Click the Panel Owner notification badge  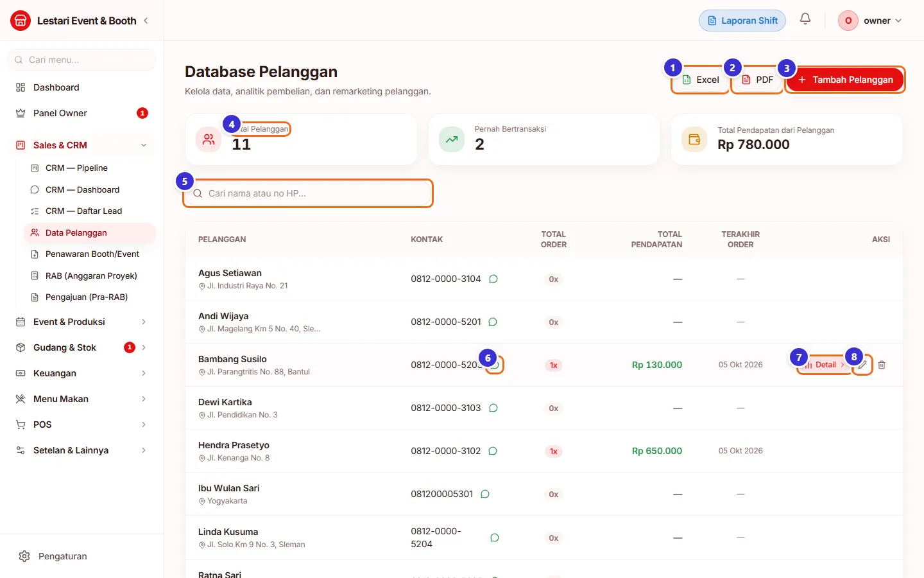click(142, 113)
